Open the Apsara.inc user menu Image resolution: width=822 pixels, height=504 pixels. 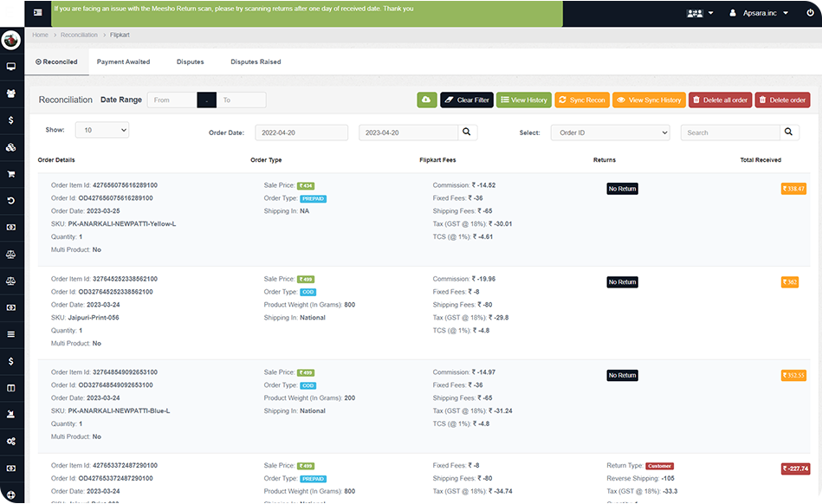(759, 13)
